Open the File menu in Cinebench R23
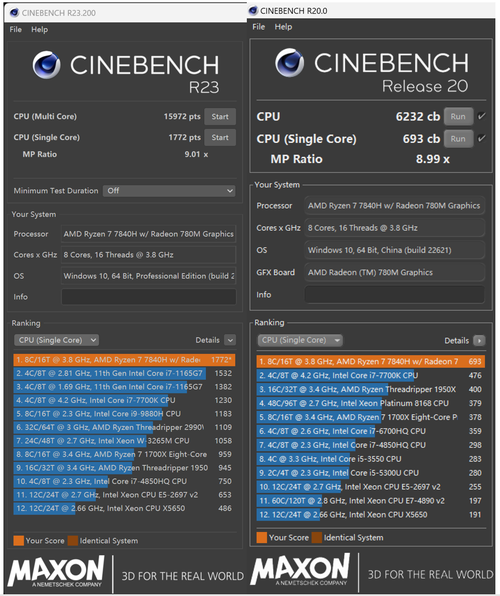 coord(16,30)
